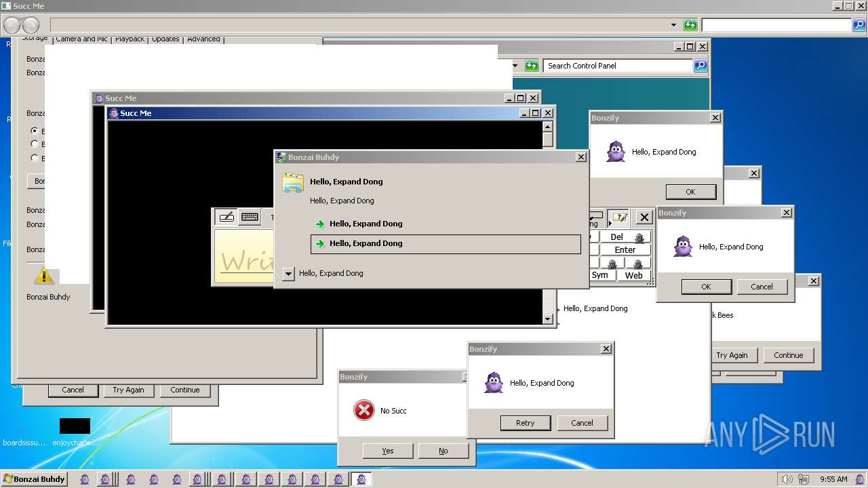Select the third radio button in settings
The image size is (868, 488).
click(35, 158)
